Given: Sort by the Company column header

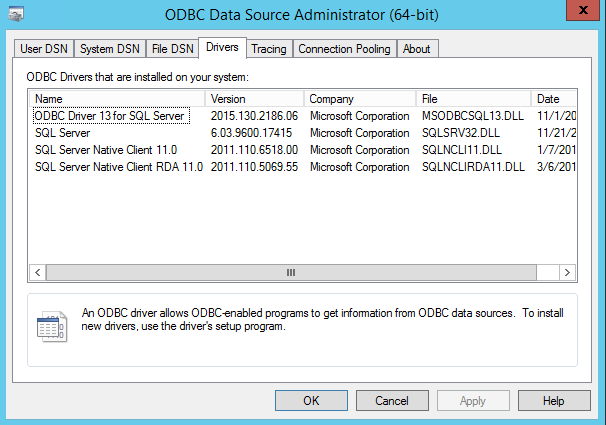Looking at the screenshot, I should [359, 99].
